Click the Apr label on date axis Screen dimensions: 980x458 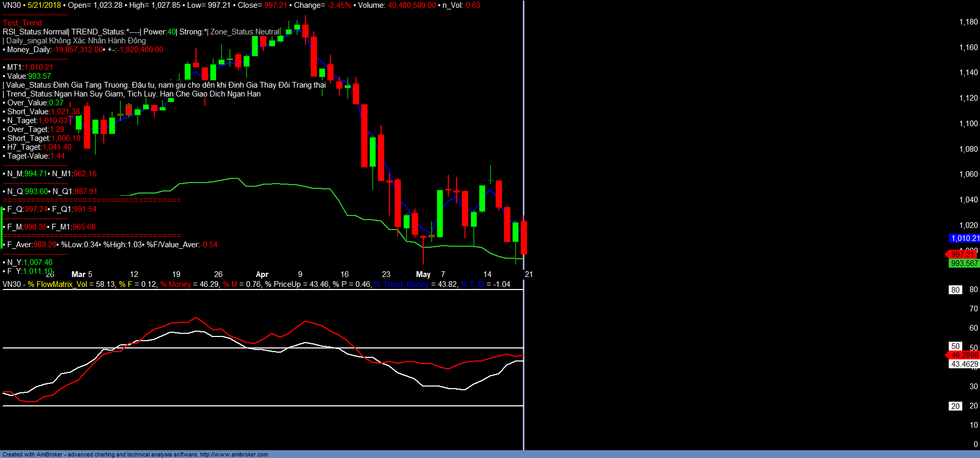coord(262,274)
